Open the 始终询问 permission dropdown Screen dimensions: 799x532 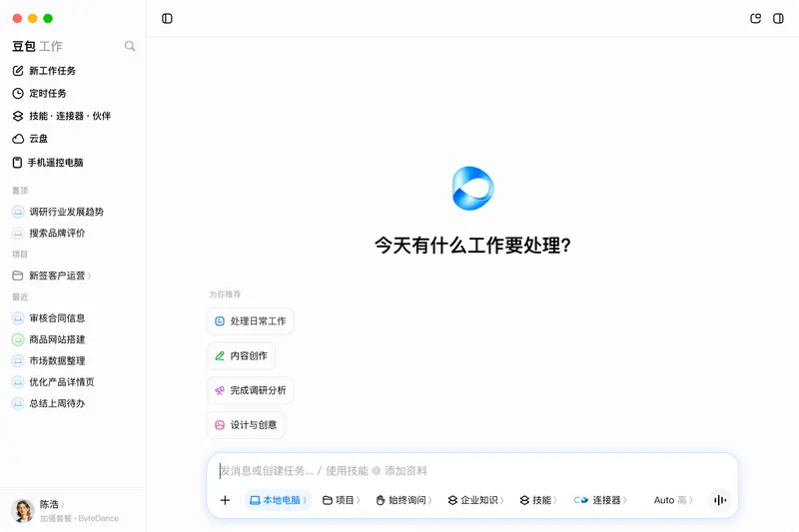[x=403, y=500]
